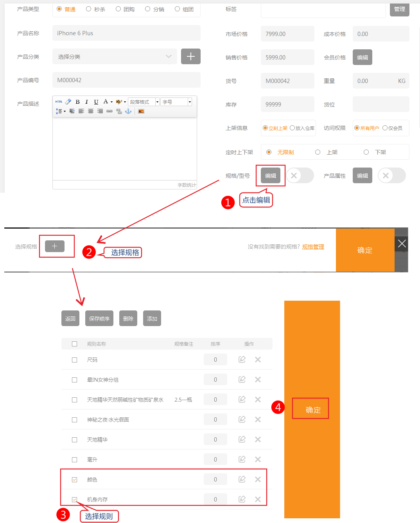The height and width of the screenshot is (523, 420).
Task: Choose 仅会员 for access permission
Action: coord(385,128)
